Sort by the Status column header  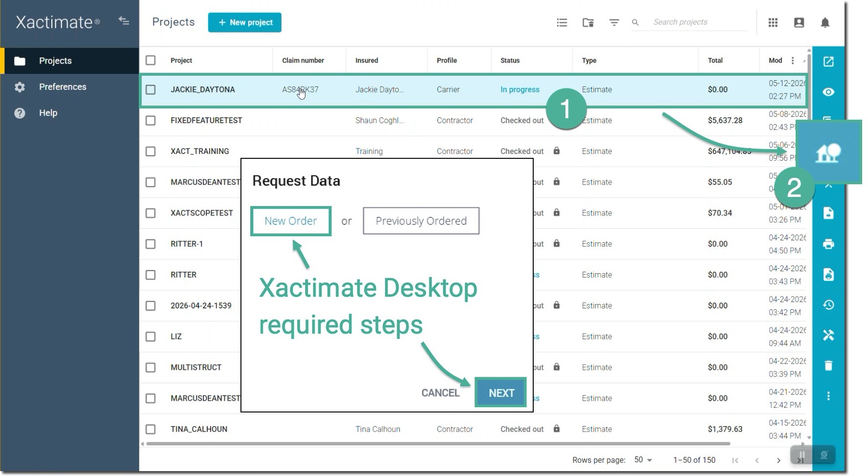pyautogui.click(x=510, y=61)
